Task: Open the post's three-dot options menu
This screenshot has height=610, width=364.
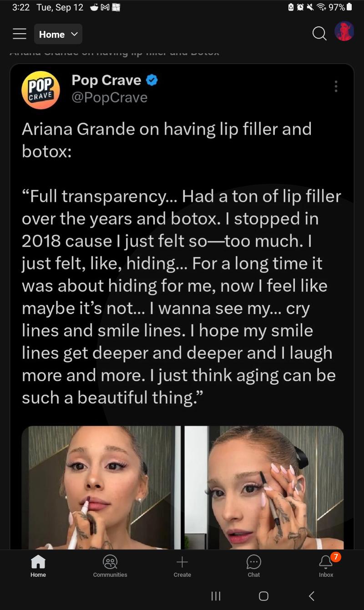Action: pos(336,86)
